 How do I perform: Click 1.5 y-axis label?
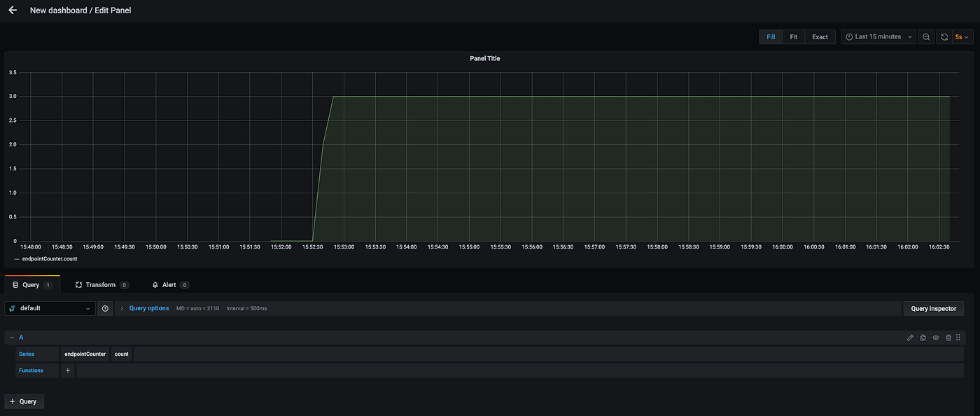click(x=13, y=168)
